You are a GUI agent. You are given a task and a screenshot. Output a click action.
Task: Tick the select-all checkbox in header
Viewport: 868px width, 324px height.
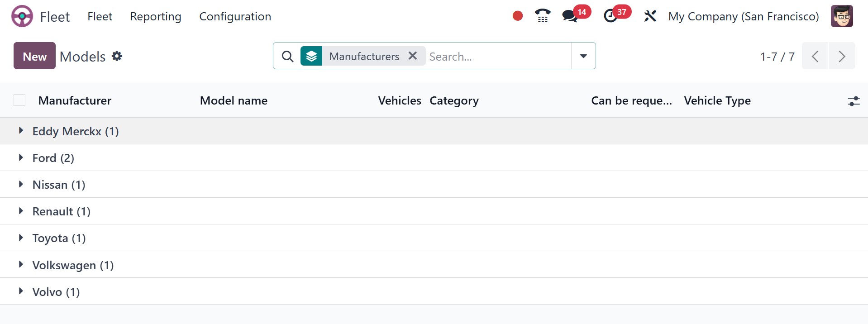[19, 100]
